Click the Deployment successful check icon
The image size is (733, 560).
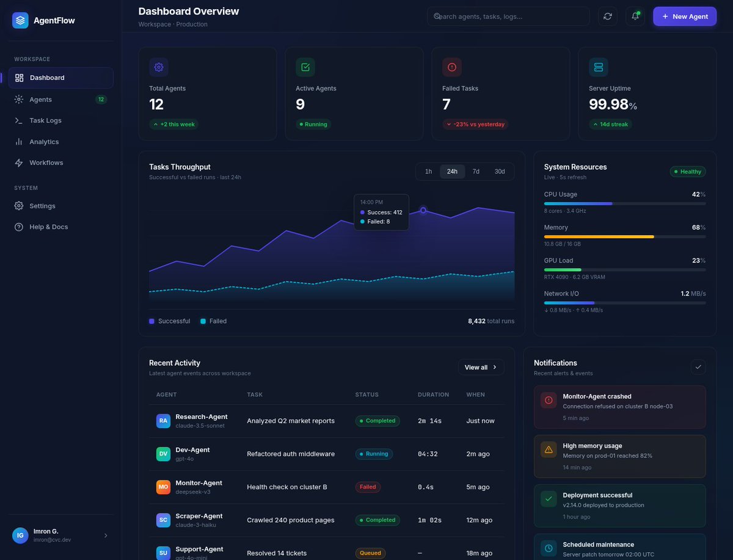pyautogui.click(x=549, y=499)
